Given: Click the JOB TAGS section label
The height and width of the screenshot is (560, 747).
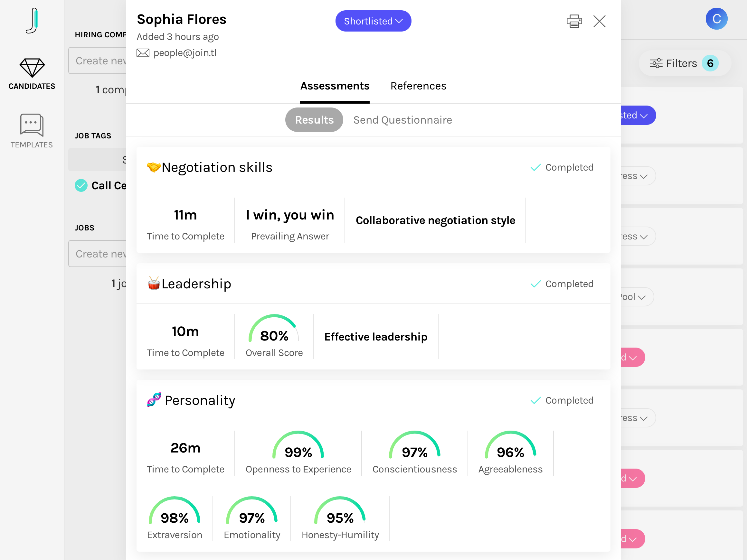Looking at the screenshot, I should click(x=92, y=136).
